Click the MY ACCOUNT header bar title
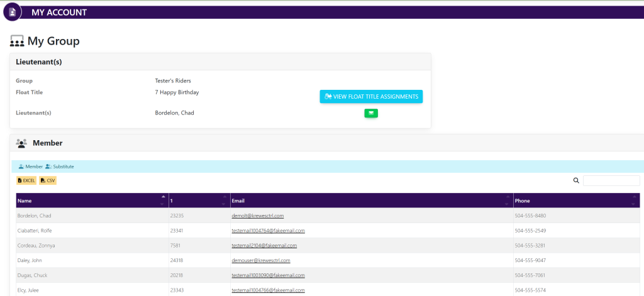 pos(59,13)
